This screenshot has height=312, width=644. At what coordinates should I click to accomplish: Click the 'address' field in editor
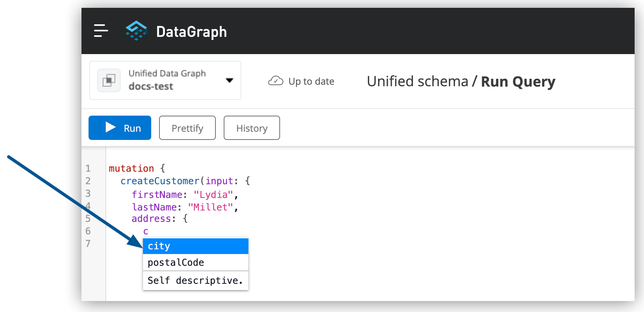(151, 219)
